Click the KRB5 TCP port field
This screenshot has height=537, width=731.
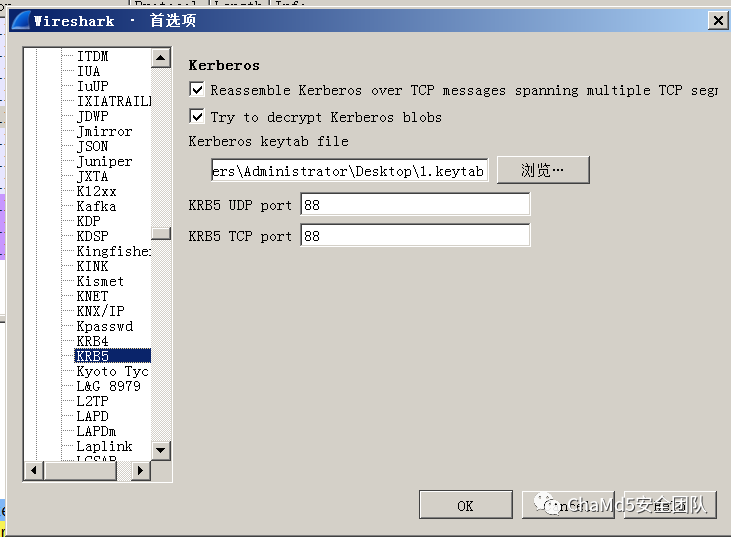[x=415, y=235]
